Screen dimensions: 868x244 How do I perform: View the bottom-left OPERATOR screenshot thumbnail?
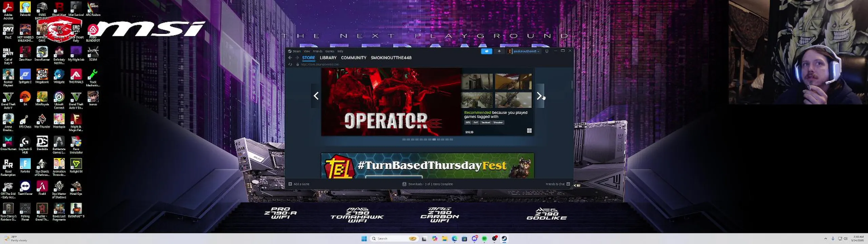pos(477,100)
